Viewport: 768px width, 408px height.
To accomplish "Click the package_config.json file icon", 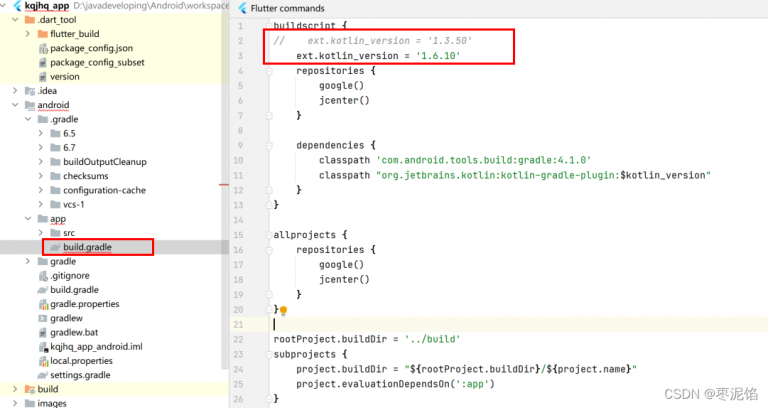I will [x=42, y=48].
